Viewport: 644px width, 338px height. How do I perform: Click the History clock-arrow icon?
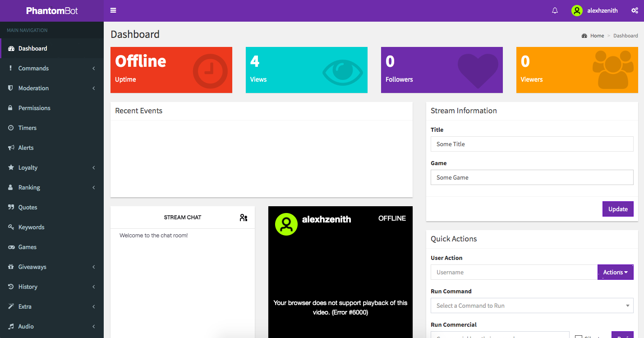tap(11, 287)
